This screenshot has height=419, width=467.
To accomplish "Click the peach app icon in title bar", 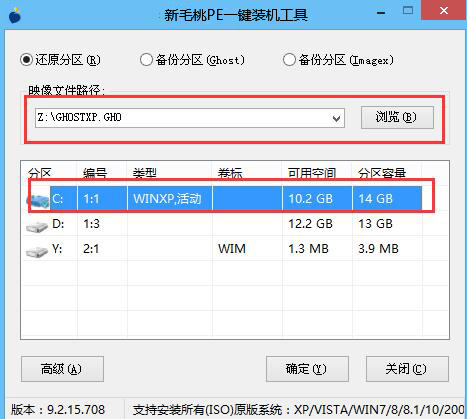I will (x=15, y=15).
